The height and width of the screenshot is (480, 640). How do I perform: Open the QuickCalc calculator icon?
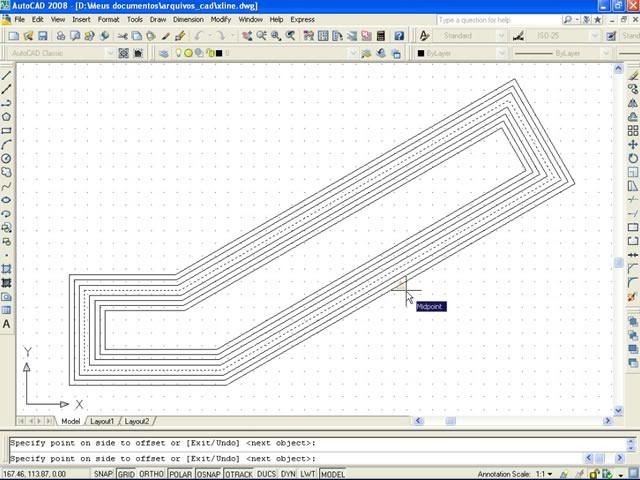point(381,36)
